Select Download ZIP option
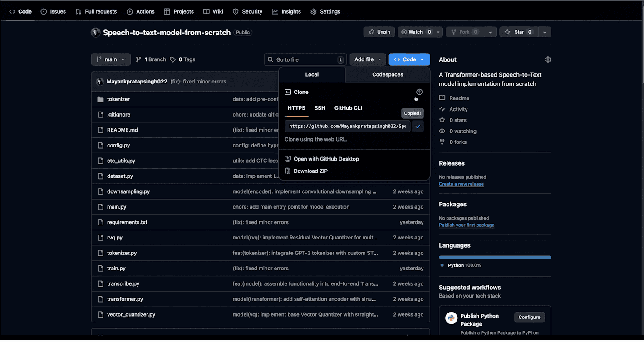Viewport: 644px width, 342px height. (x=310, y=171)
